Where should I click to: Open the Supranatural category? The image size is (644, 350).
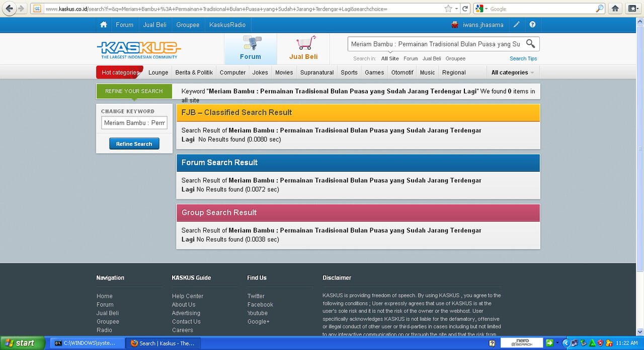(x=317, y=73)
